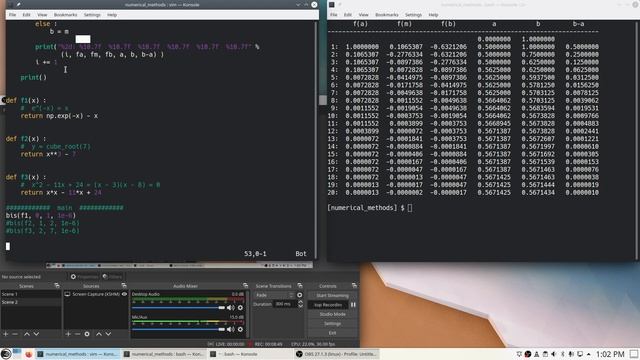This screenshot has width=640, height=360.
Task: Click the show desktop button in the taskbar corner
Action: 634,354
